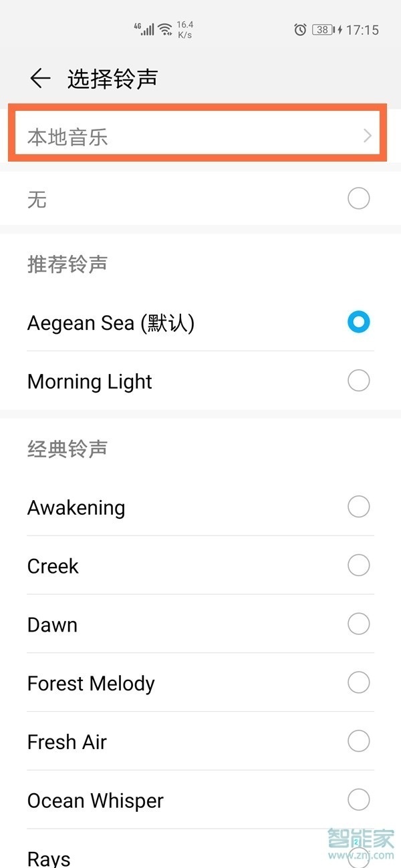
Task: Tap the 经典铃声 section header
Action: pos(66,449)
